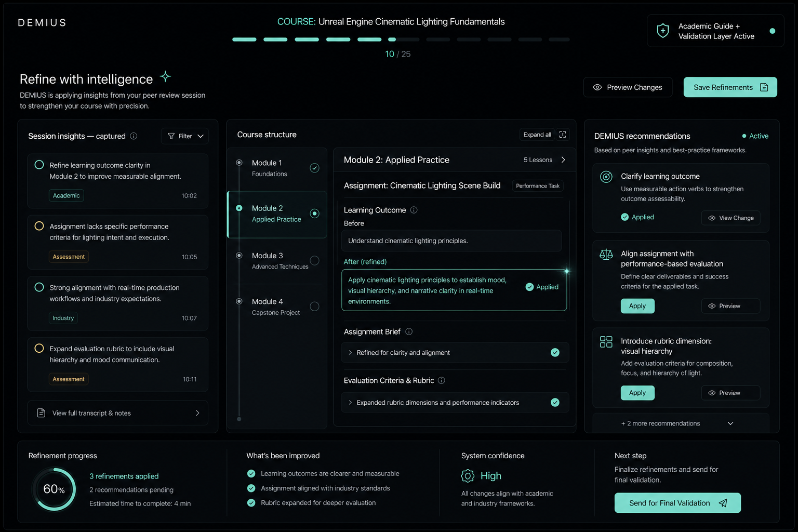Select the Assignment lacks specific performance criteria circle

(39, 226)
